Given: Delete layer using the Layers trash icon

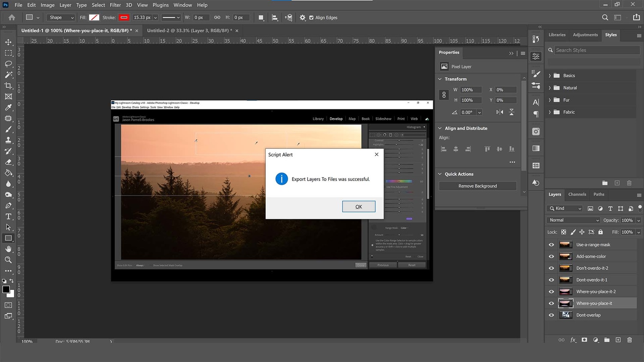Looking at the screenshot, I should coord(629,340).
